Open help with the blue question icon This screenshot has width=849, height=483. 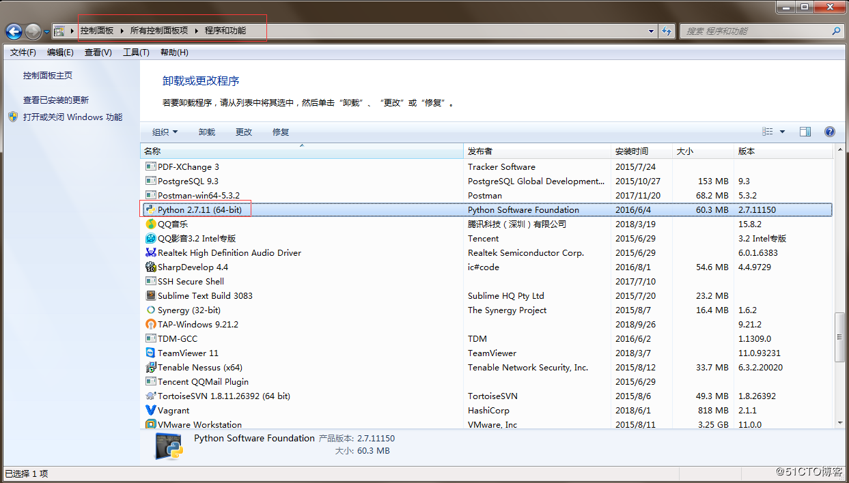[x=830, y=132]
